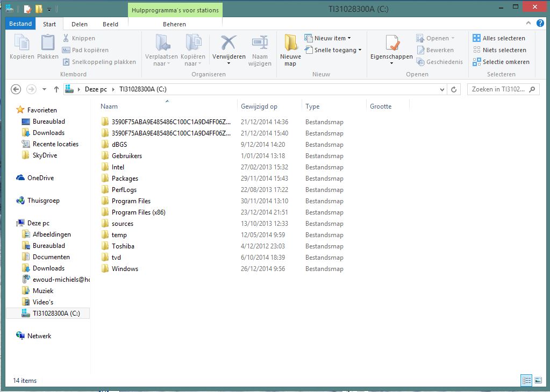Open the recent locations dropdown arrow
The image size is (550, 392).
point(44,89)
